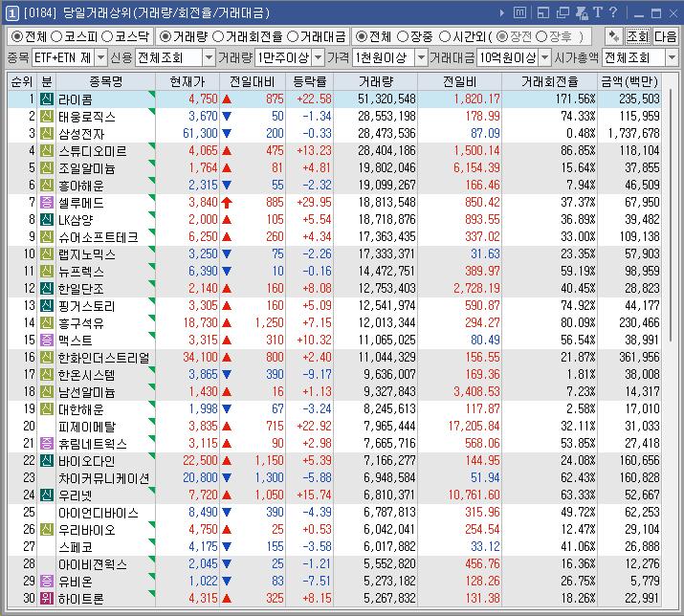This screenshot has width=684, height=616.
Task: Click the 아이비젼웍스 stock name
Action: point(93,564)
